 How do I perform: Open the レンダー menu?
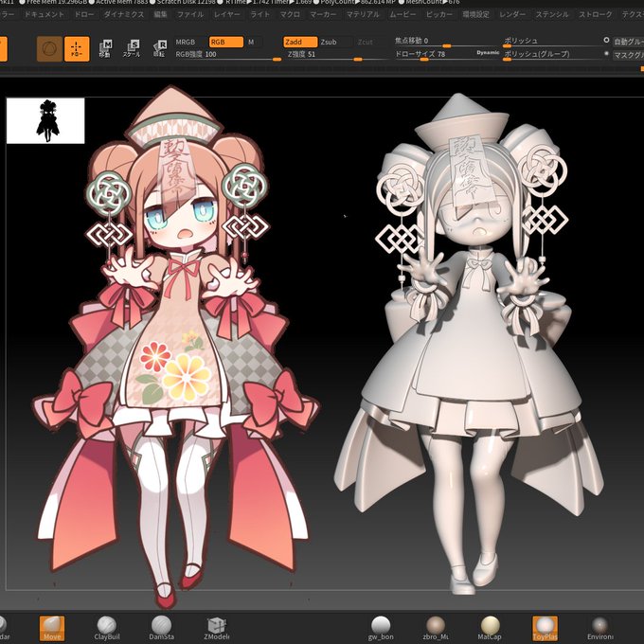click(x=512, y=14)
